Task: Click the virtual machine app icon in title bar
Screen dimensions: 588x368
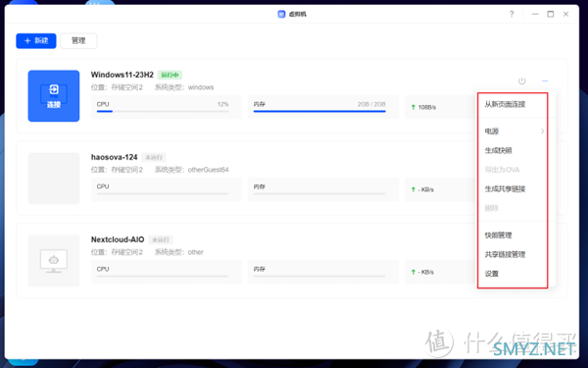Action: tap(281, 15)
